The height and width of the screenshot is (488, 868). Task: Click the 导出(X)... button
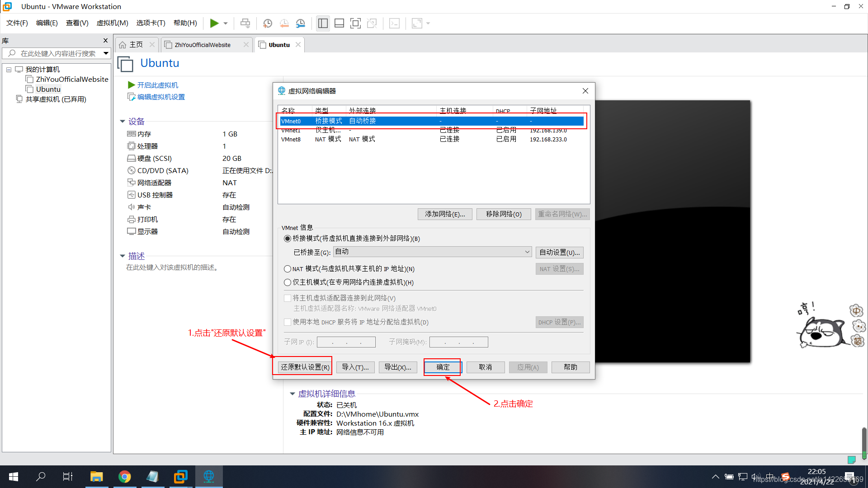click(x=398, y=367)
